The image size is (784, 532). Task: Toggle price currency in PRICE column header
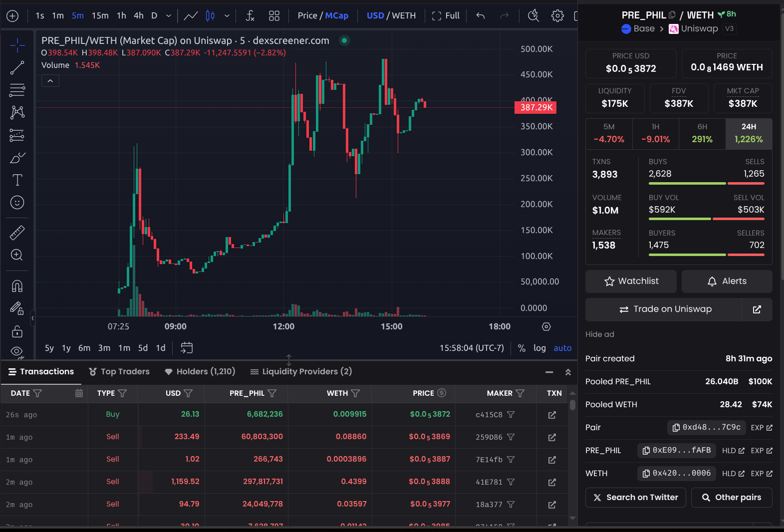442,393
